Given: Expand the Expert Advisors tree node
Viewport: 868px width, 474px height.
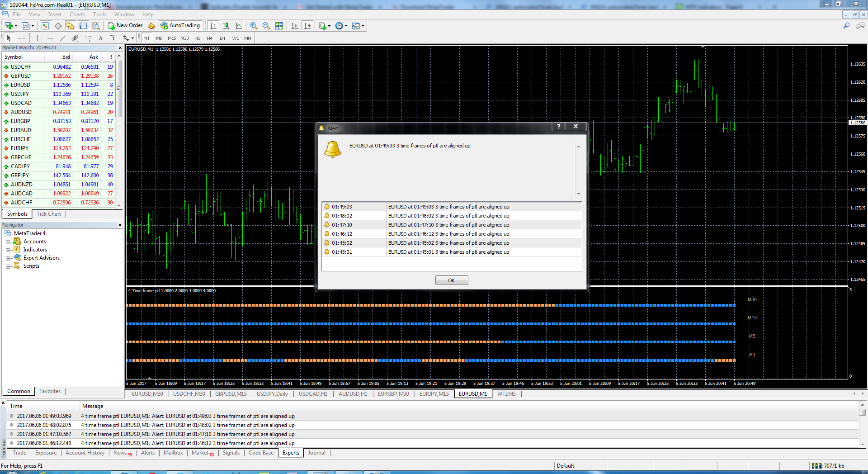Looking at the screenshot, I should tap(8, 258).
